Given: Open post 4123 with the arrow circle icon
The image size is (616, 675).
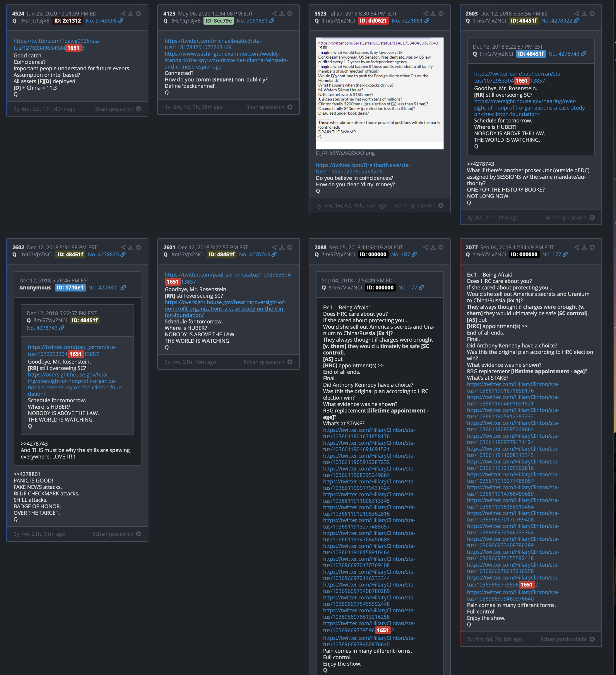Looking at the screenshot, I should (x=290, y=14).
